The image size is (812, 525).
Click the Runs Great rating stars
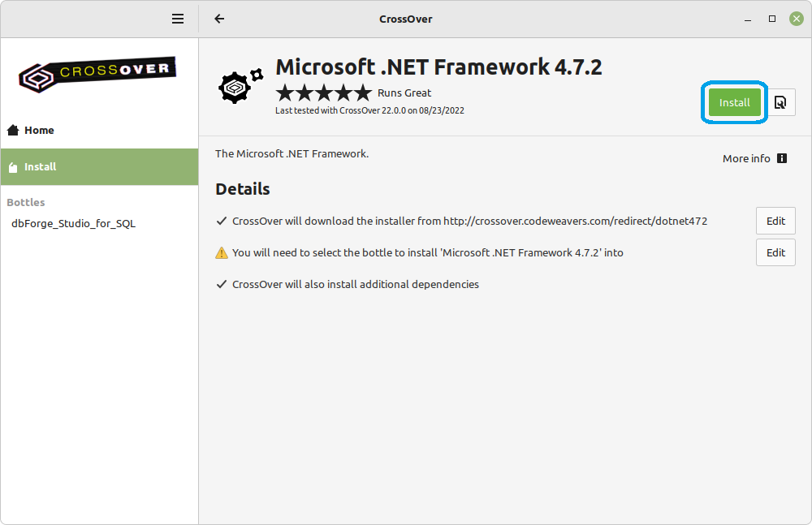coord(322,93)
